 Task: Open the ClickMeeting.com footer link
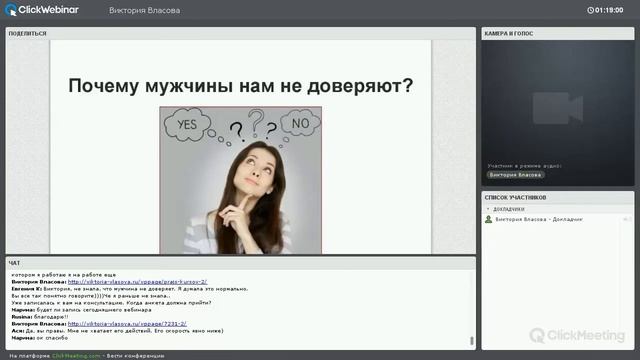(x=76, y=356)
